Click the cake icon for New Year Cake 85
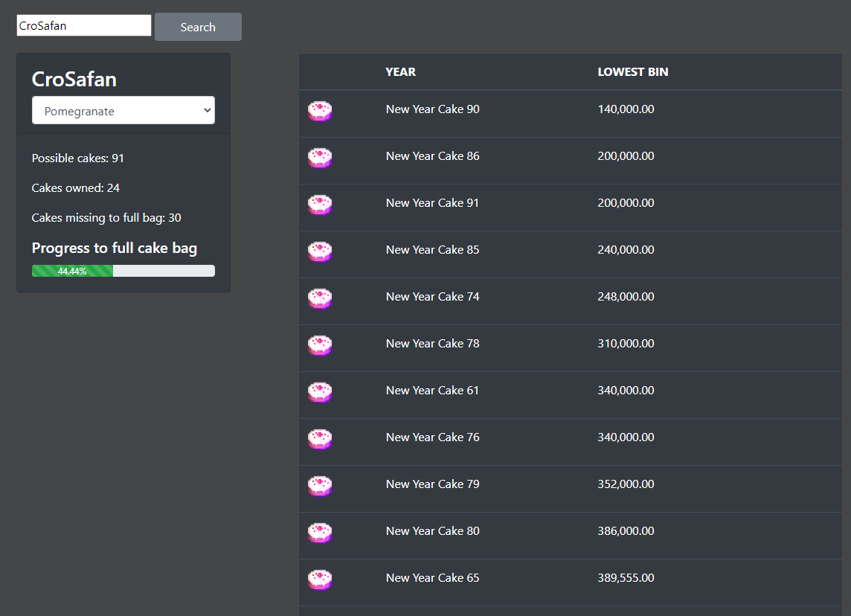Image resolution: width=851 pixels, height=616 pixels. 320,251
